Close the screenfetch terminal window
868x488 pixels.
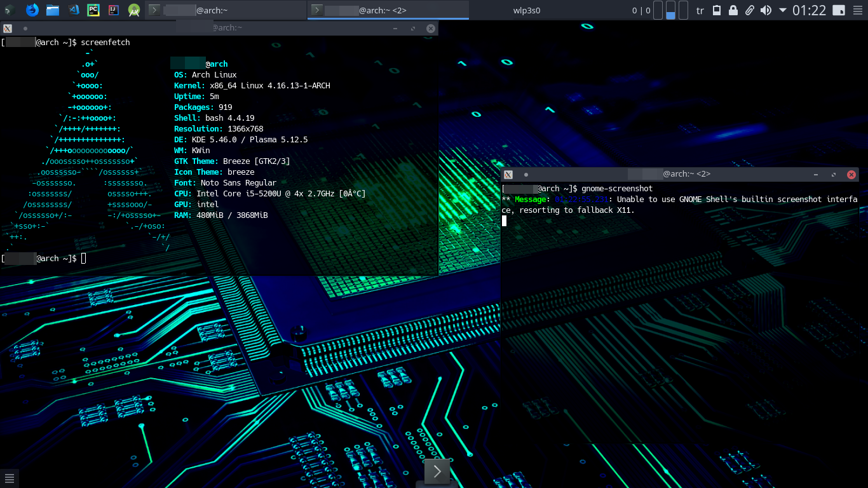[x=431, y=29]
